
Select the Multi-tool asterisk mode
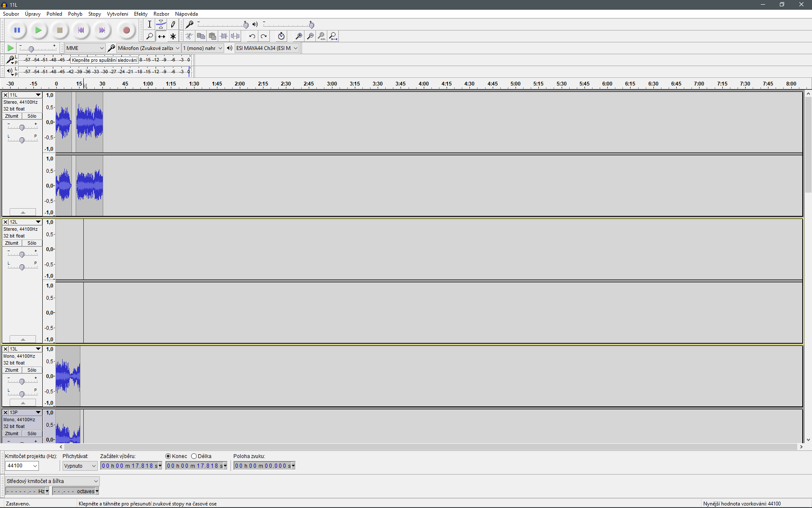point(173,36)
